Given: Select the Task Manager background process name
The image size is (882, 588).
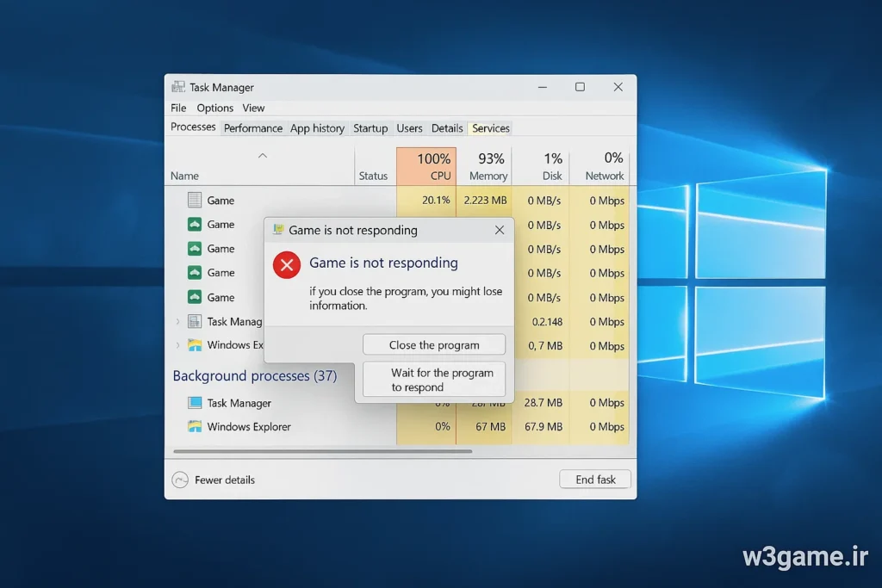Looking at the screenshot, I should tap(239, 403).
